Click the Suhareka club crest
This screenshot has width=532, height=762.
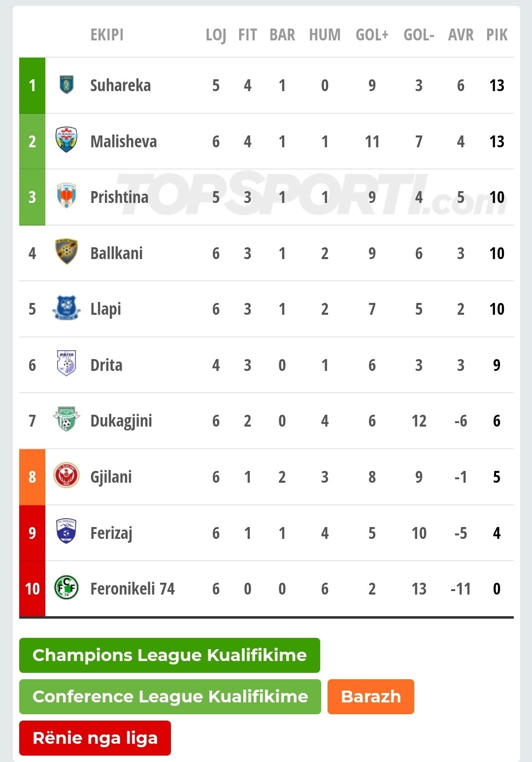(66, 85)
